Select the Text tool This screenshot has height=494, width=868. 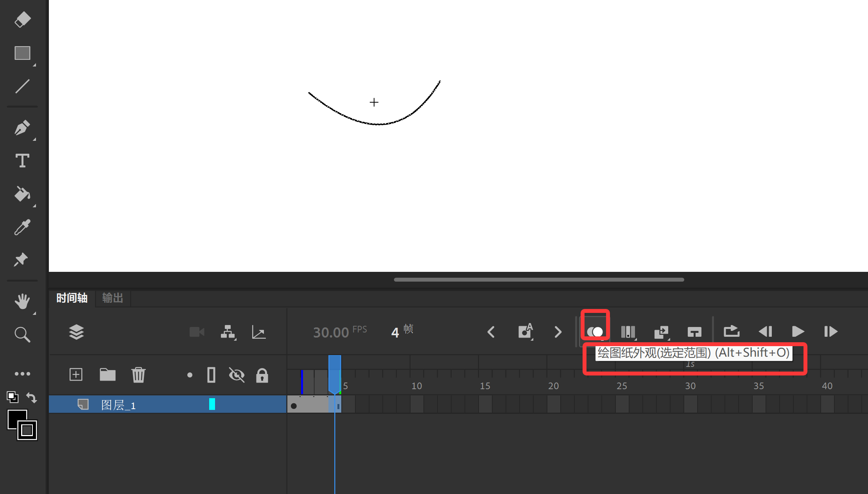22,161
